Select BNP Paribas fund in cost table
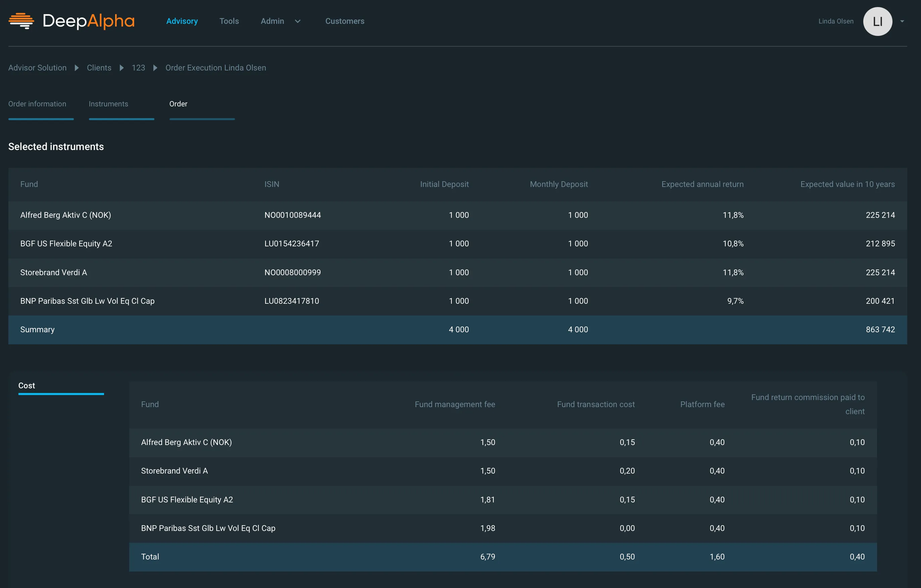 (x=208, y=528)
